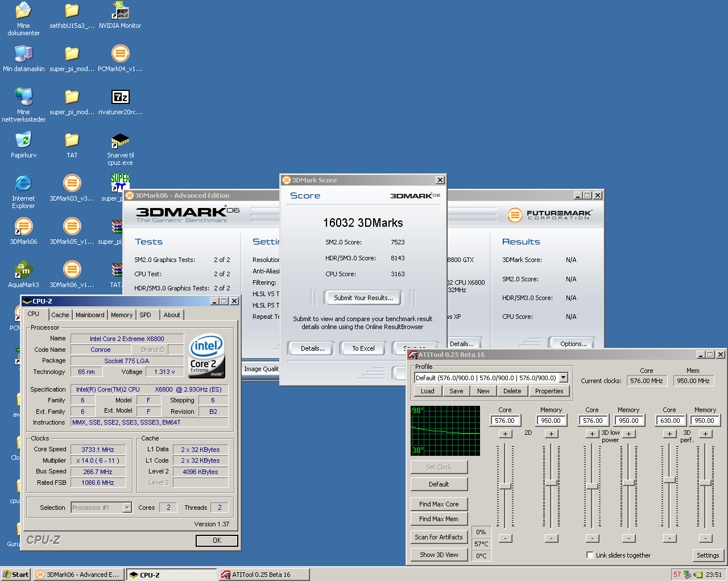The image size is (728, 582).
Task: Open the setfsbU15a3 folder on the desktop
Action: (x=72, y=15)
